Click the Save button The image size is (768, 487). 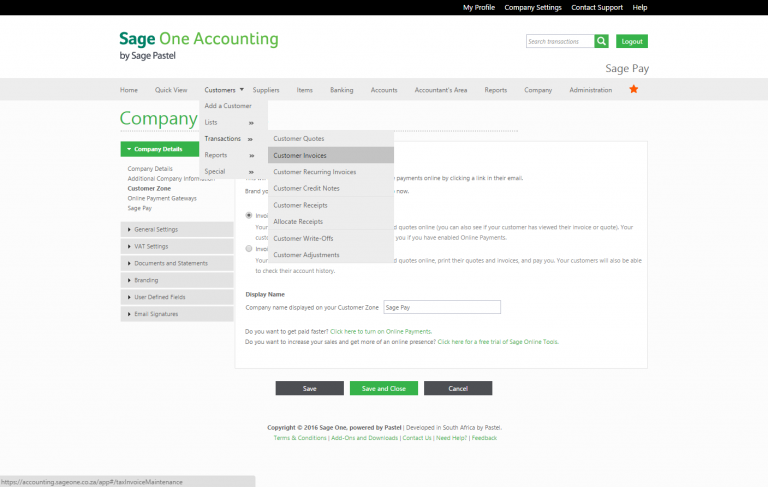pos(310,388)
